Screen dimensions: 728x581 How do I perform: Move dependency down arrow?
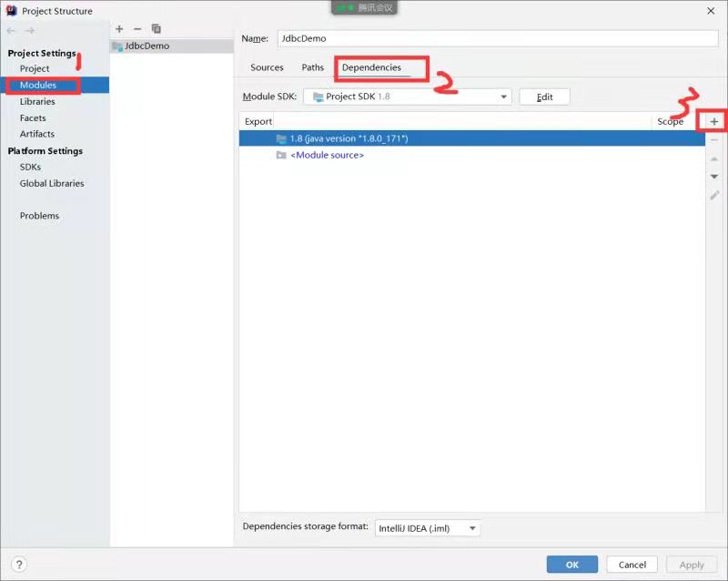tap(714, 177)
